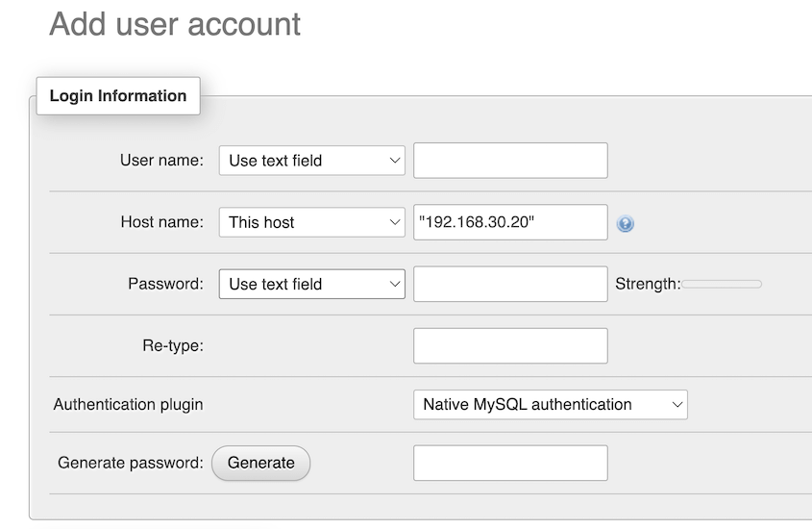Click the password Strength meter bar
The width and height of the screenshot is (812, 529).
tap(722, 284)
